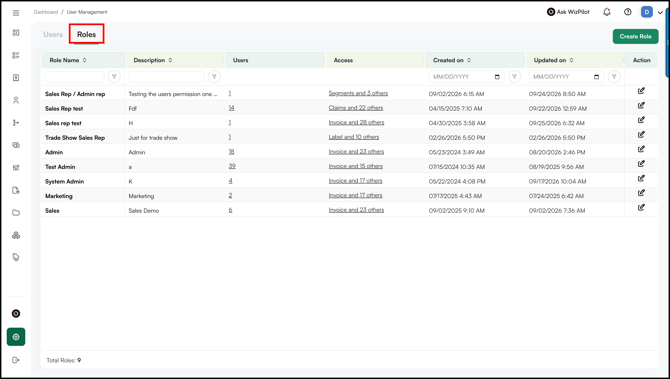Screen dimensions: 670x379
Task: Click the 'Sales Demo' description
Action: coord(144,211)
